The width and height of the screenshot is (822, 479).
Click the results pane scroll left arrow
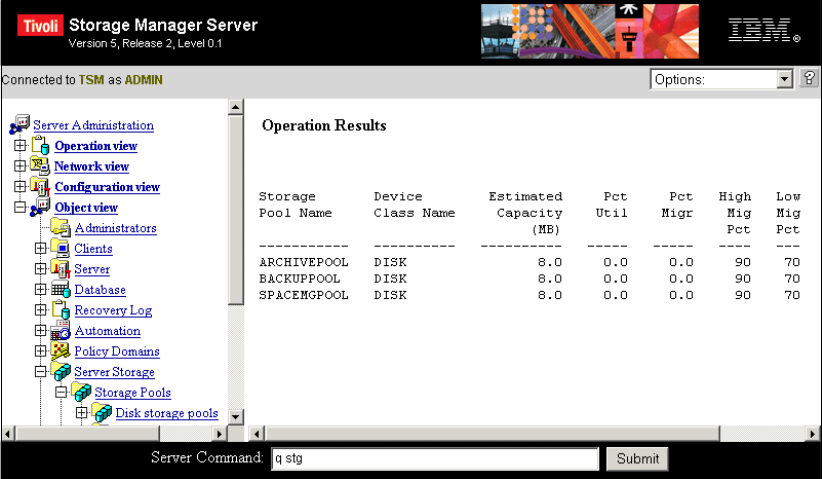pos(256,434)
